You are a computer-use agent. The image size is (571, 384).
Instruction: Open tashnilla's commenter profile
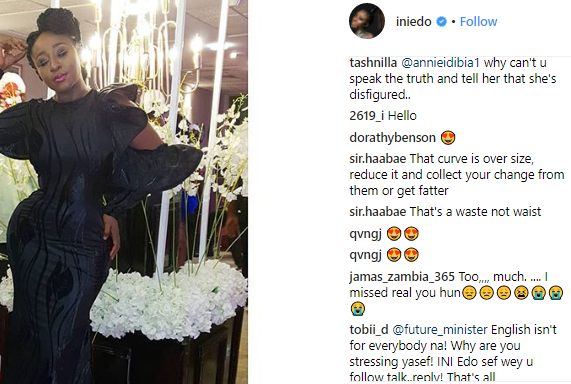pos(373,63)
